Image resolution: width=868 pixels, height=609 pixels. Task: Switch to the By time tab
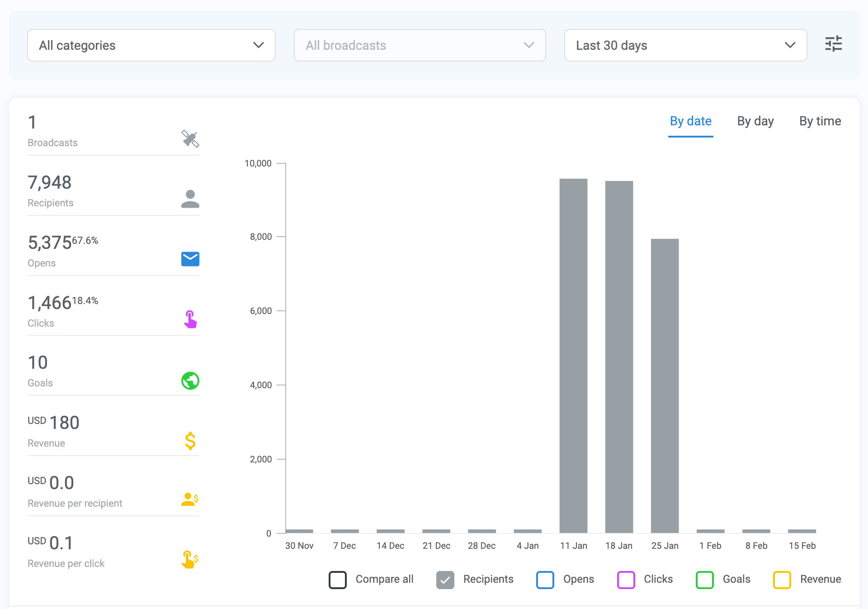point(820,121)
